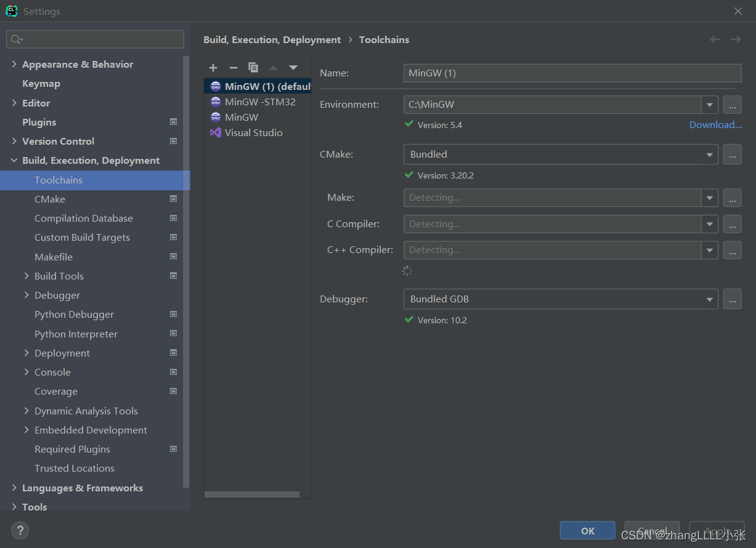Click the settings tree vertical scrollbar
This screenshot has height=548, width=756.
click(x=187, y=271)
